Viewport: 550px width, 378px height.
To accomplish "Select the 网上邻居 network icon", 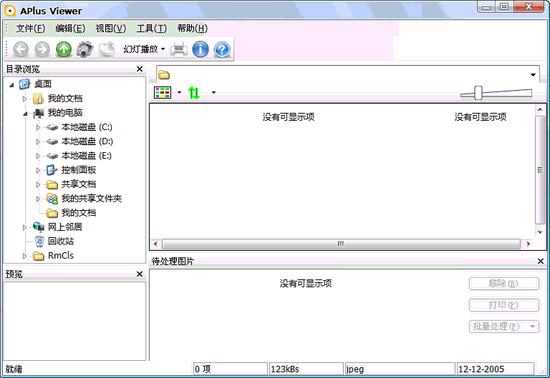I will point(38,227).
